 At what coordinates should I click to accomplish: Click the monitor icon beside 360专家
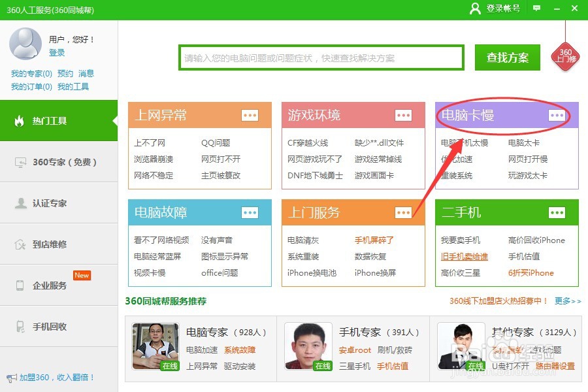pyautogui.click(x=20, y=162)
